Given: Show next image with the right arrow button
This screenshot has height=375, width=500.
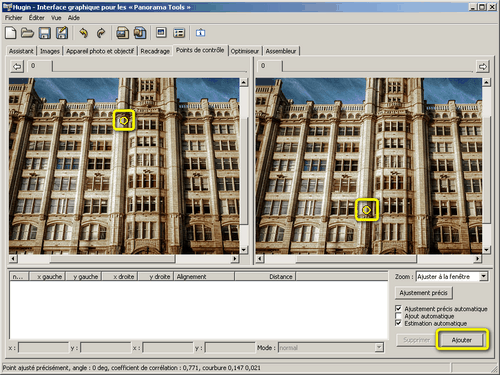Looking at the screenshot, I should click(x=483, y=67).
